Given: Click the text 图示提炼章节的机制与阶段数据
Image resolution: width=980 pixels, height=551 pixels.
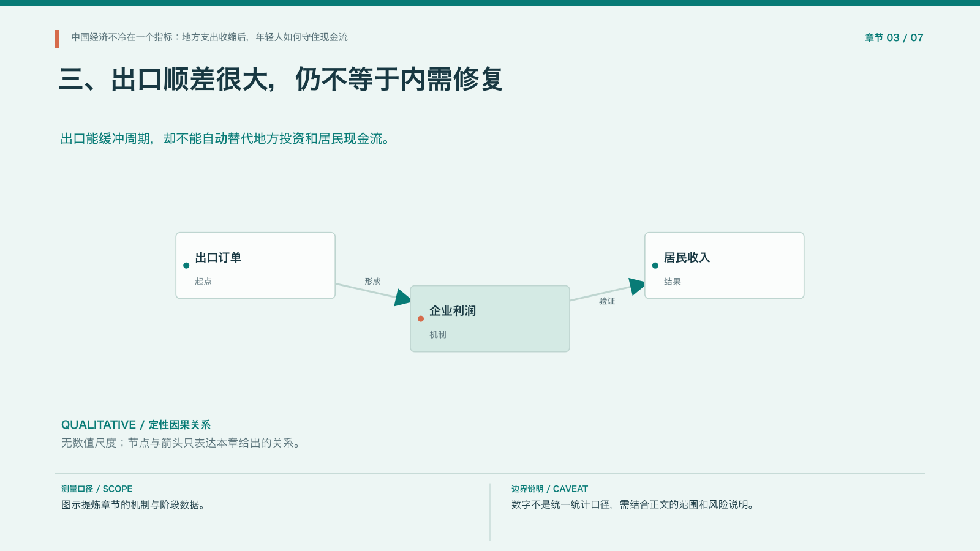Looking at the screenshot, I should point(133,505).
